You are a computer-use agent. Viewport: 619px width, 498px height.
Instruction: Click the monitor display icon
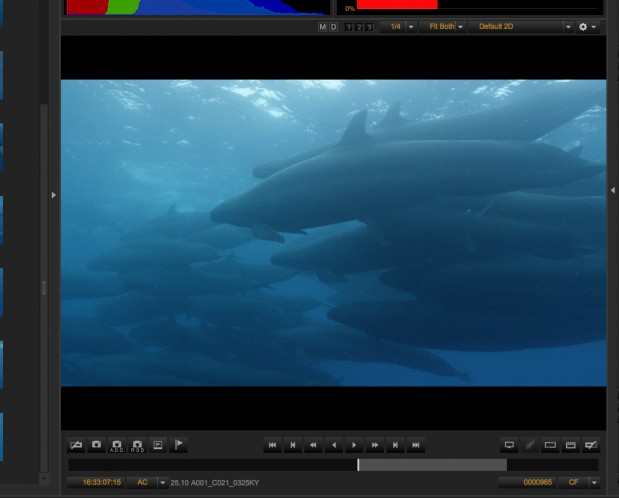[509, 445]
